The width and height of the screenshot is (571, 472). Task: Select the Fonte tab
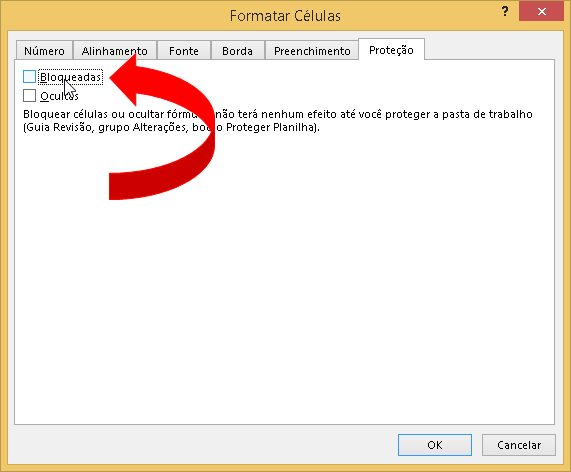pos(184,51)
